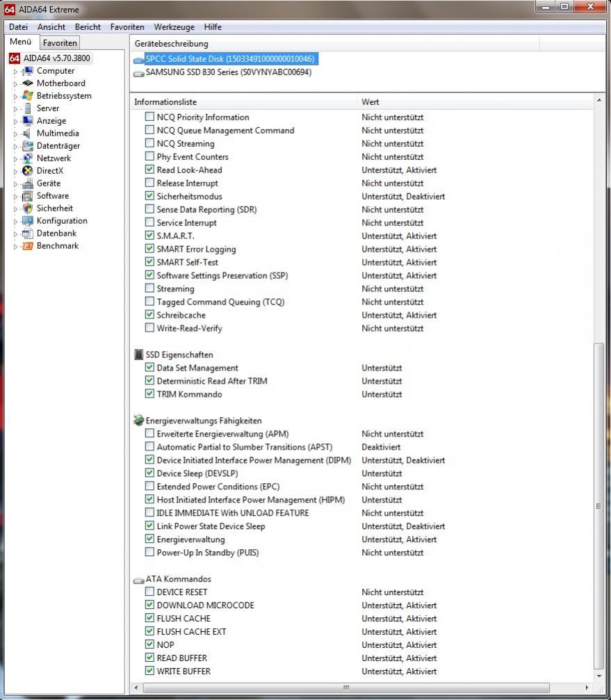Expand the Sicherheit tree node arrow
Image resolution: width=611 pixels, height=700 pixels.
15,209
